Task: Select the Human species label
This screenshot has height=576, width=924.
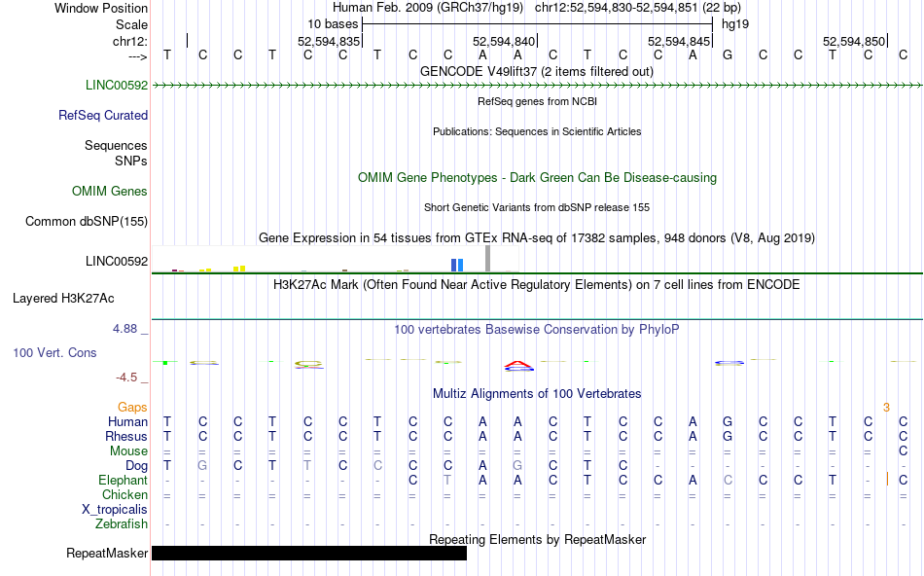Action: (127, 421)
